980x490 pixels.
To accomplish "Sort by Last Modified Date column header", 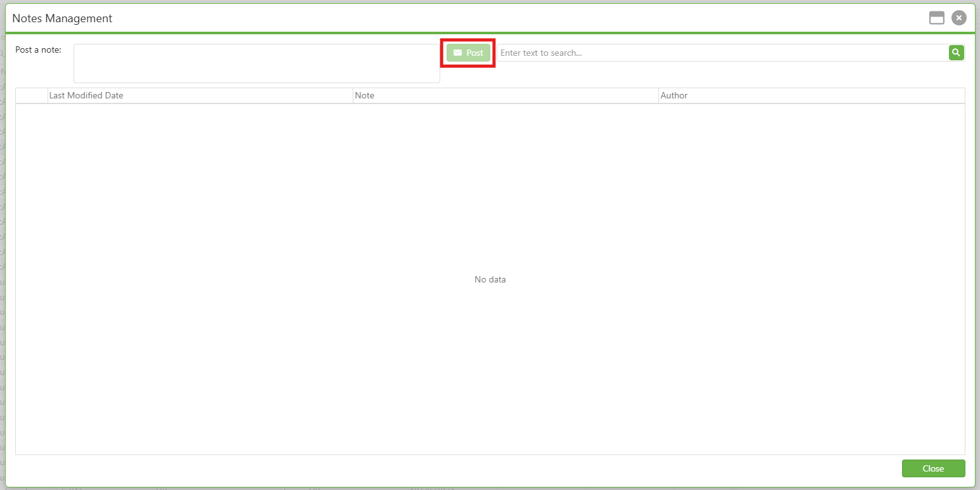I will click(x=200, y=95).
